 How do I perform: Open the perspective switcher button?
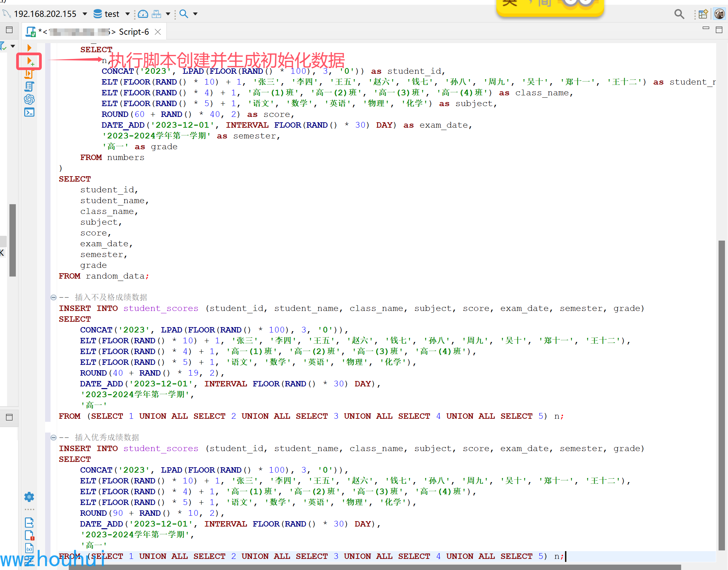(x=703, y=14)
